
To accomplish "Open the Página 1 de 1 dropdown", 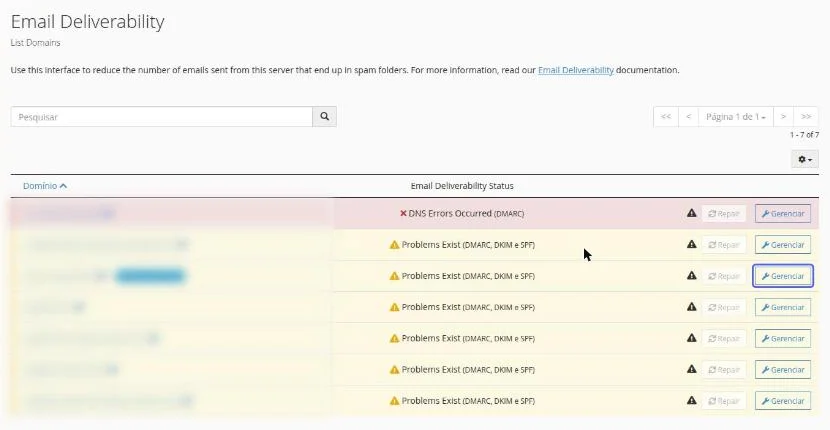I will 736,117.
